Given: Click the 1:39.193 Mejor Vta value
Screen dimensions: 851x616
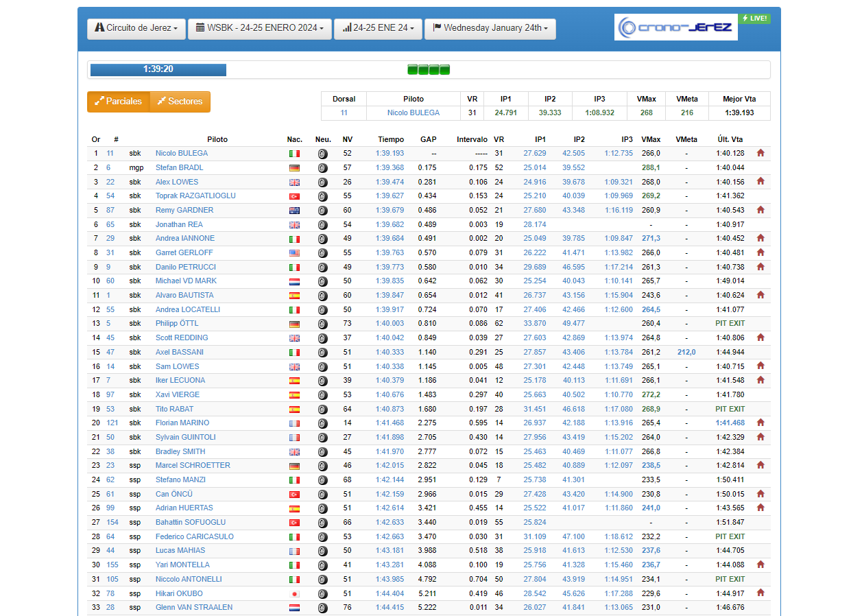Looking at the screenshot, I should 739,112.
